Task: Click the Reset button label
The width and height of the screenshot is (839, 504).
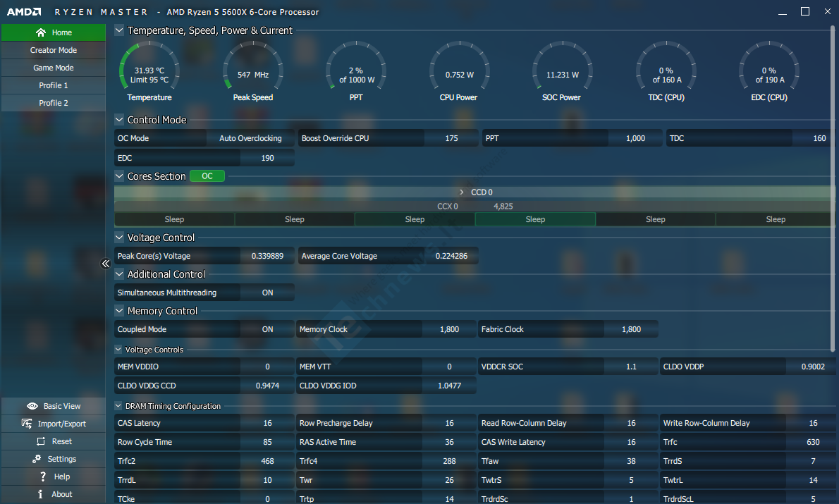Action: 62,441
